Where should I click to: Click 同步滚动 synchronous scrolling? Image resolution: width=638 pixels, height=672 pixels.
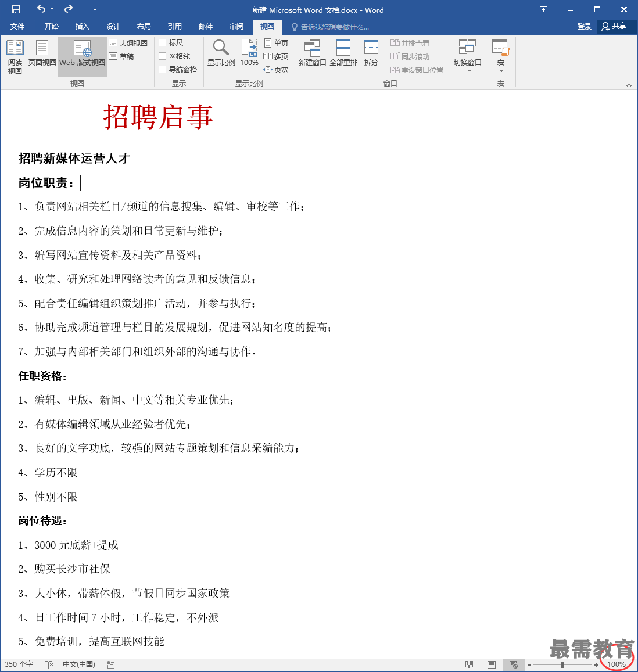pos(410,56)
